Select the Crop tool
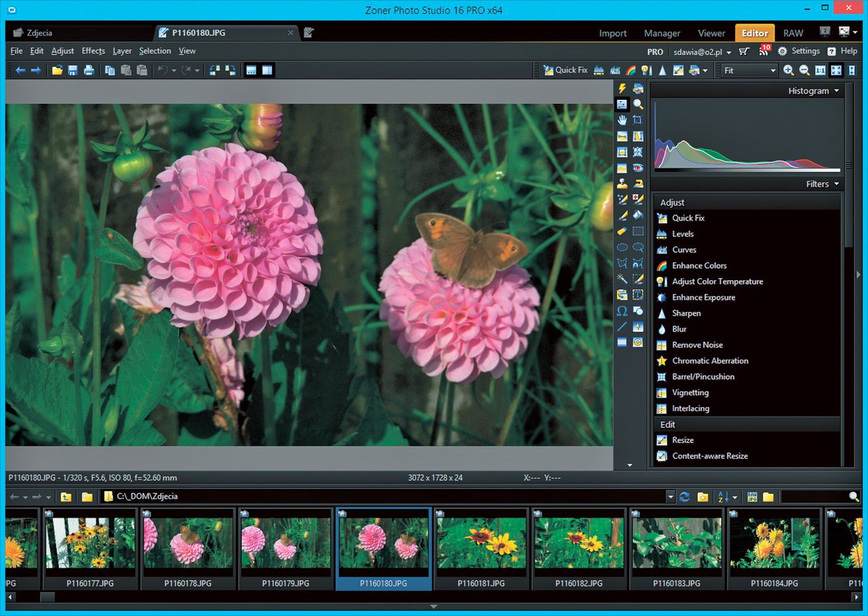Screen dimensions: 868x616 637,120
